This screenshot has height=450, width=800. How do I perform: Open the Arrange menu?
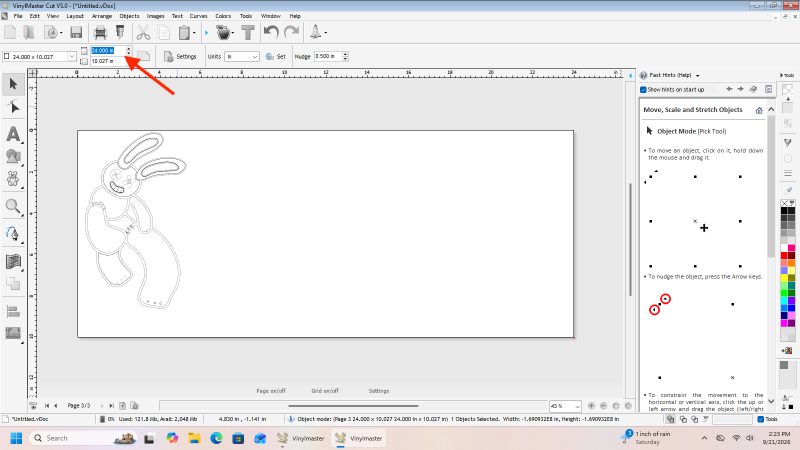click(102, 16)
